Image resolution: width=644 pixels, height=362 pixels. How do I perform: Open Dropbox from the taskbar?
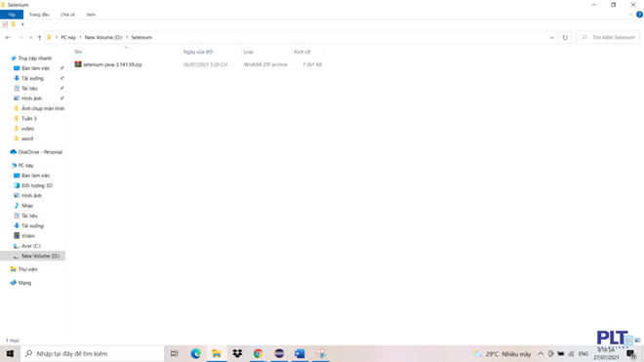237,353
